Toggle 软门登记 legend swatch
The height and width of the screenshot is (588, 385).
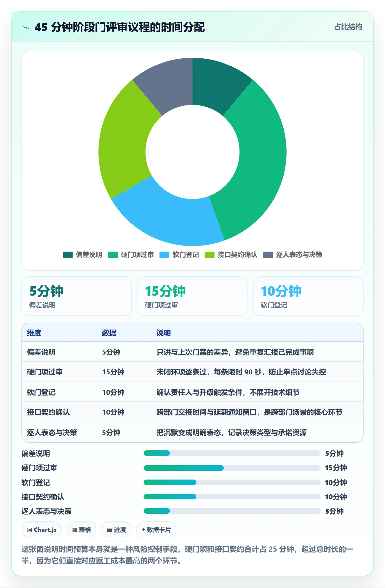click(x=164, y=255)
